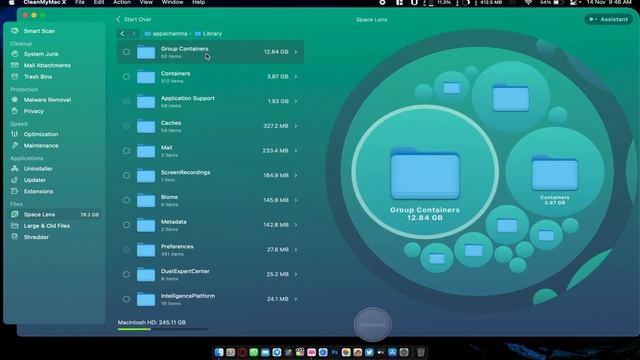Open the Uninstaller module
The height and width of the screenshot is (360, 640).
point(38,169)
